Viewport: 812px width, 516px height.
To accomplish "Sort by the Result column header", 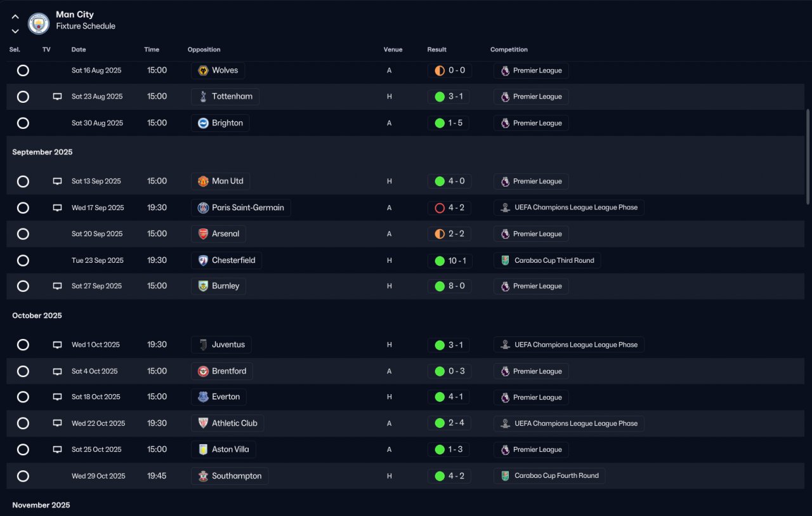I will [436, 50].
